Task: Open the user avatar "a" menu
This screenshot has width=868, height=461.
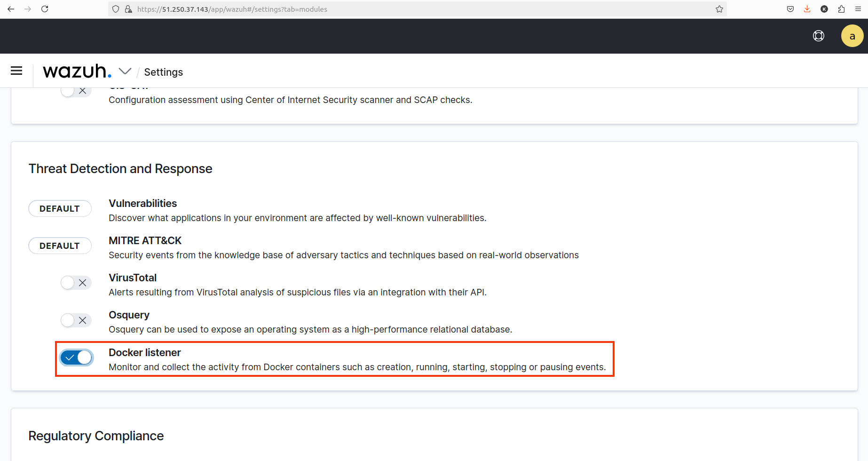Action: [852, 36]
